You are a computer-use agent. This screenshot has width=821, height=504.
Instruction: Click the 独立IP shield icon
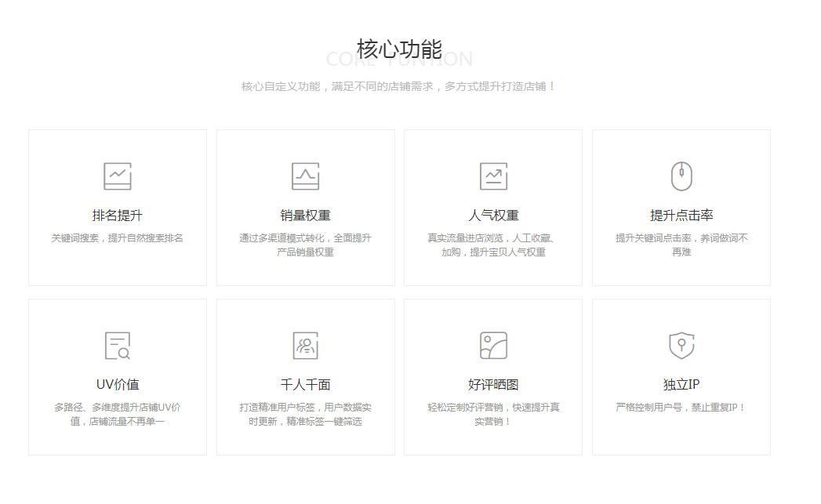point(681,346)
